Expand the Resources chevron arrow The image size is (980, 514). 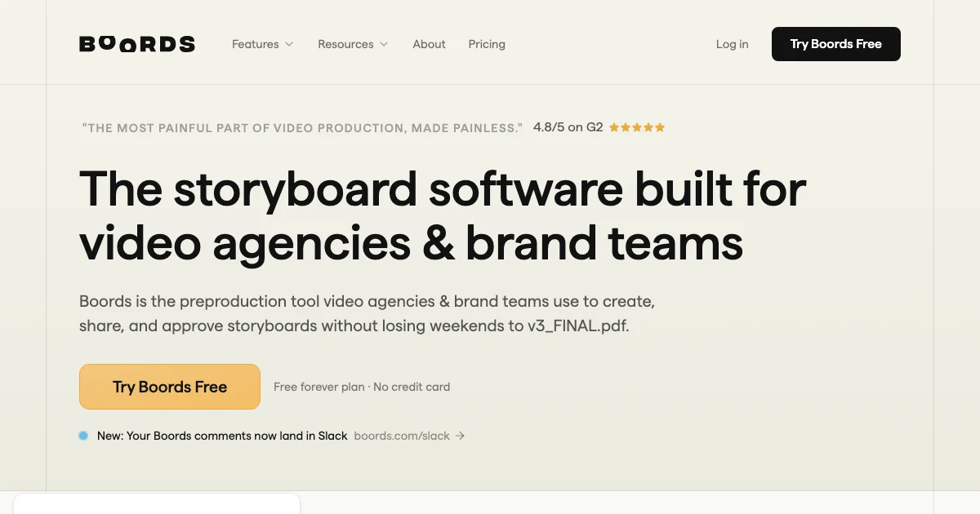pyautogui.click(x=384, y=44)
